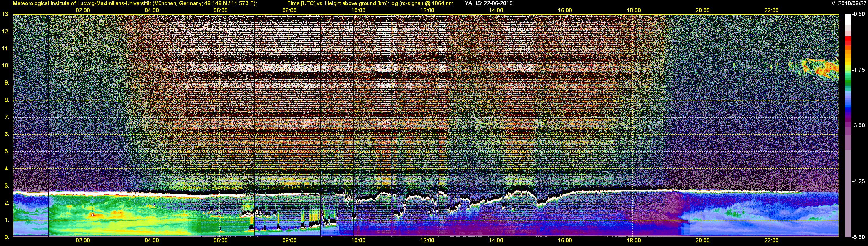
Task: Click the -5.50 color scale value
Action: coord(858,237)
